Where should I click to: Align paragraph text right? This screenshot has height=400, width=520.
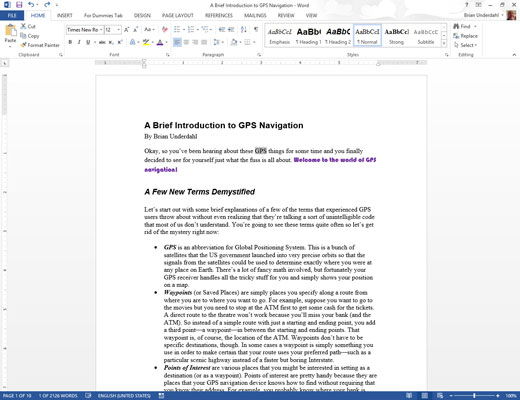point(195,42)
